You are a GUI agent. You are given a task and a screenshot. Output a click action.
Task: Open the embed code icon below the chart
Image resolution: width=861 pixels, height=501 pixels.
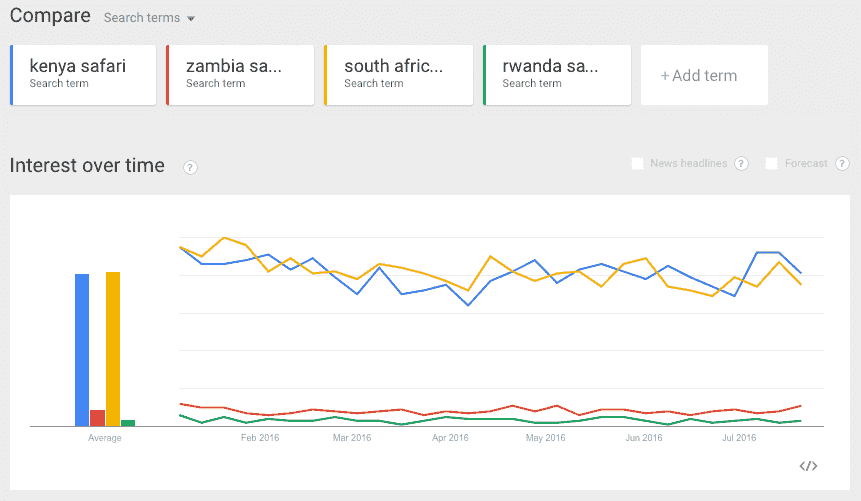pos(809,465)
